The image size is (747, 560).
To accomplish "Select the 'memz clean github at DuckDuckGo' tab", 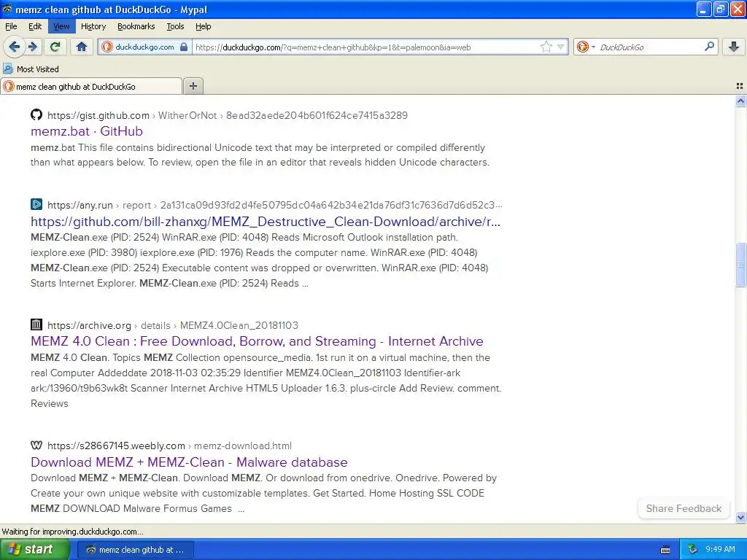I will [91, 86].
